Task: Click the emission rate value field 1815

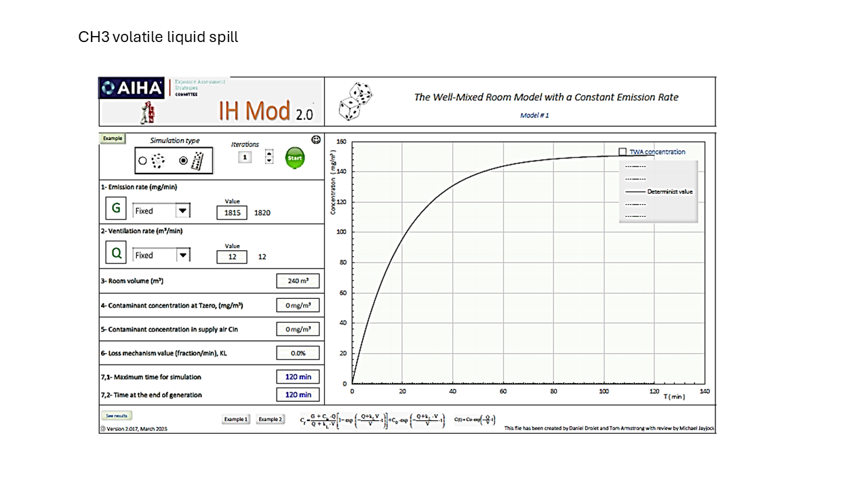Action: 233,213
